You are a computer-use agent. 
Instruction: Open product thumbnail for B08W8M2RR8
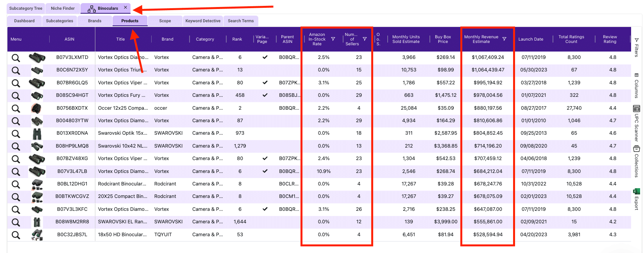[x=37, y=222]
